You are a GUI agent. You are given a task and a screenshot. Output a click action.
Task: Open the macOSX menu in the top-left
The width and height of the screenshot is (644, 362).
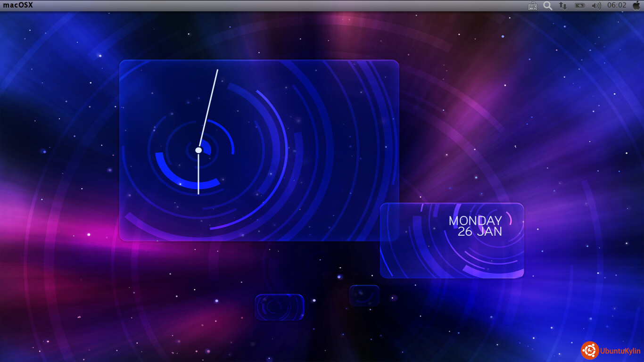click(18, 5)
